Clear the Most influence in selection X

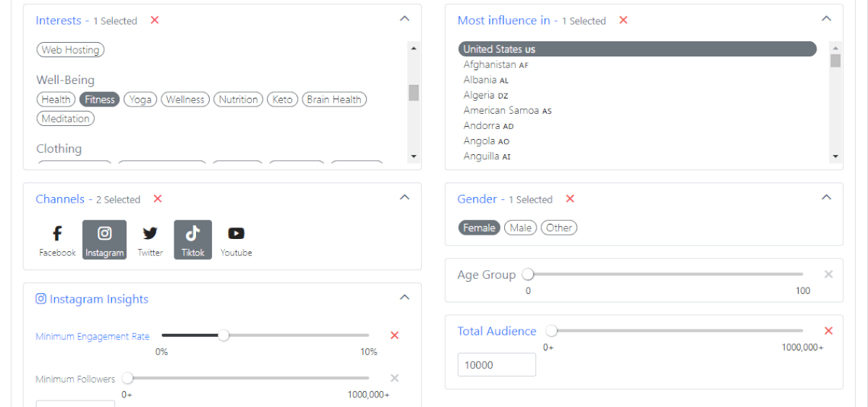click(x=624, y=20)
